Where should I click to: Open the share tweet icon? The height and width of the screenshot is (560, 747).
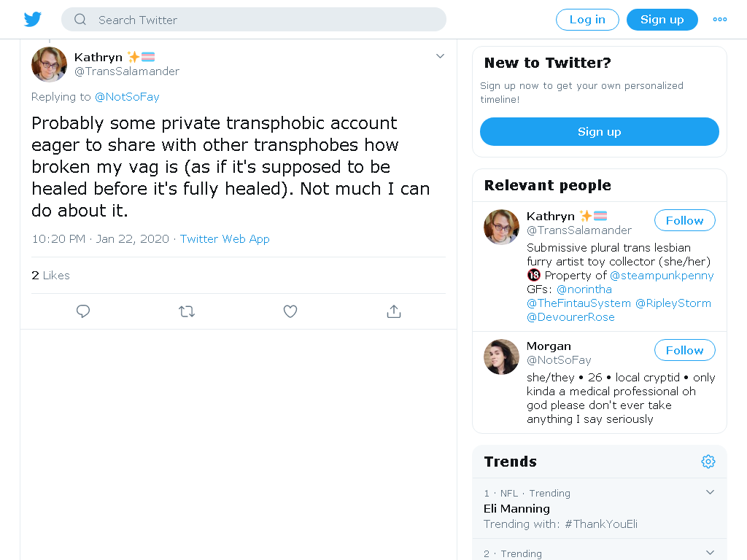pyautogui.click(x=393, y=311)
